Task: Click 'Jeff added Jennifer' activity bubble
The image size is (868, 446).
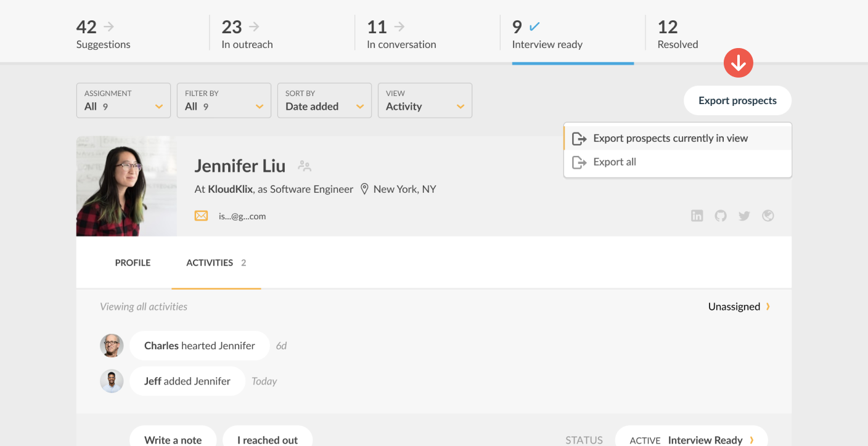Action: pyautogui.click(x=187, y=381)
